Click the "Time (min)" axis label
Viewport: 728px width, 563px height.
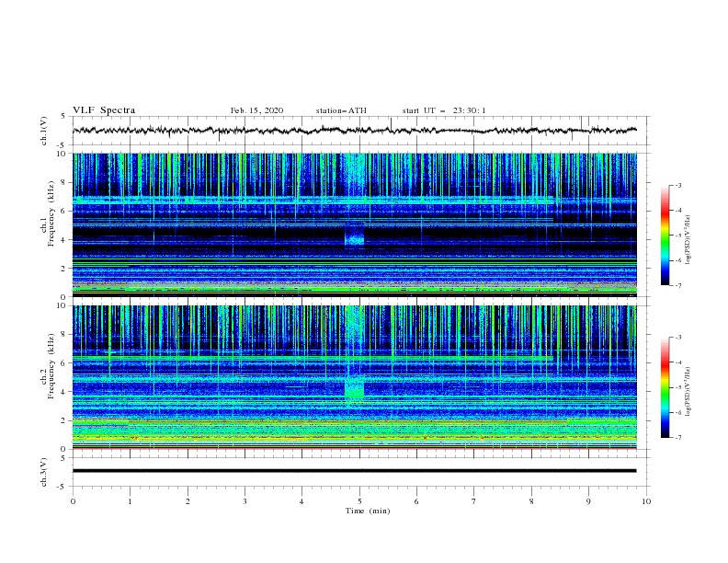pyautogui.click(x=368, y=511)
